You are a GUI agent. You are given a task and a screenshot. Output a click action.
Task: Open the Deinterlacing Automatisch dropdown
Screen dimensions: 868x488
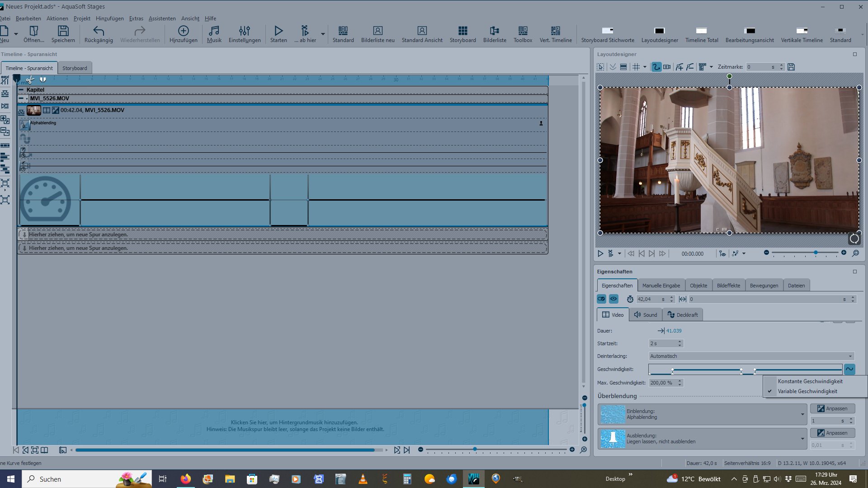pyautogui.click(x=751, y=356)
